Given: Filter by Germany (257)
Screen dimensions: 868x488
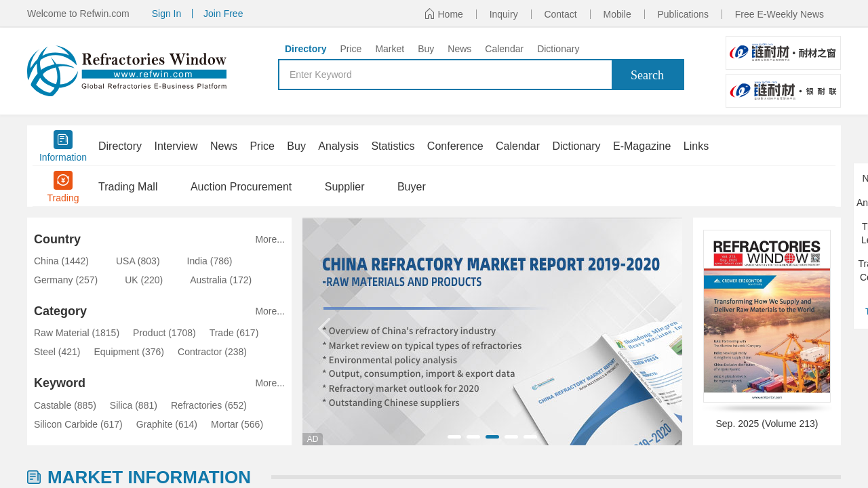Looking at the screenshot, I should (66, 280).
